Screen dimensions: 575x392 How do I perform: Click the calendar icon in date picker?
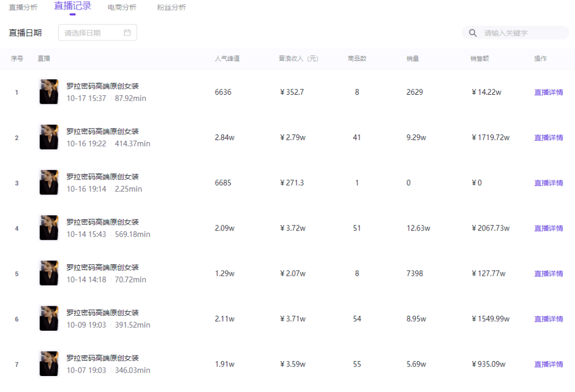pyautogui.click(x=127, y=32)
